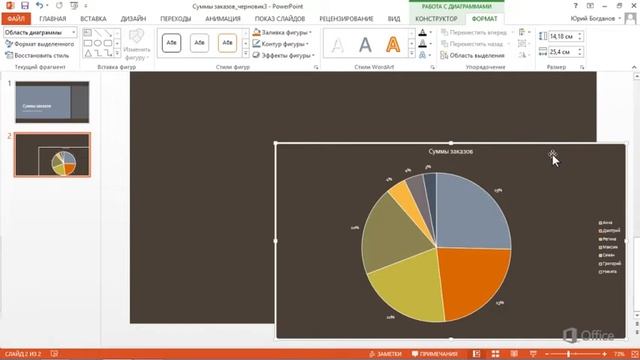
Task: Open the align objects dropdown
Action: click(x=523, y=32)
